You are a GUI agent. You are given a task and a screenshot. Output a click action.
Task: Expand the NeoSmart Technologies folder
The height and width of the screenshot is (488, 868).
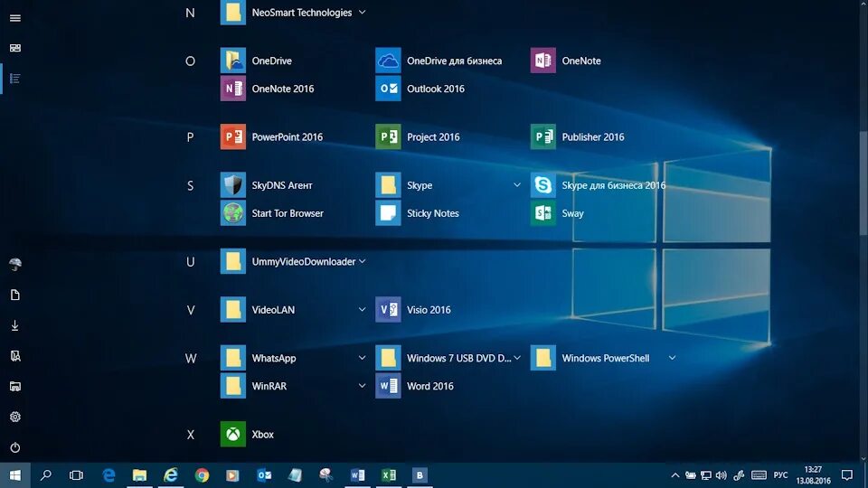pyautogui.click(x=362, y=12)
